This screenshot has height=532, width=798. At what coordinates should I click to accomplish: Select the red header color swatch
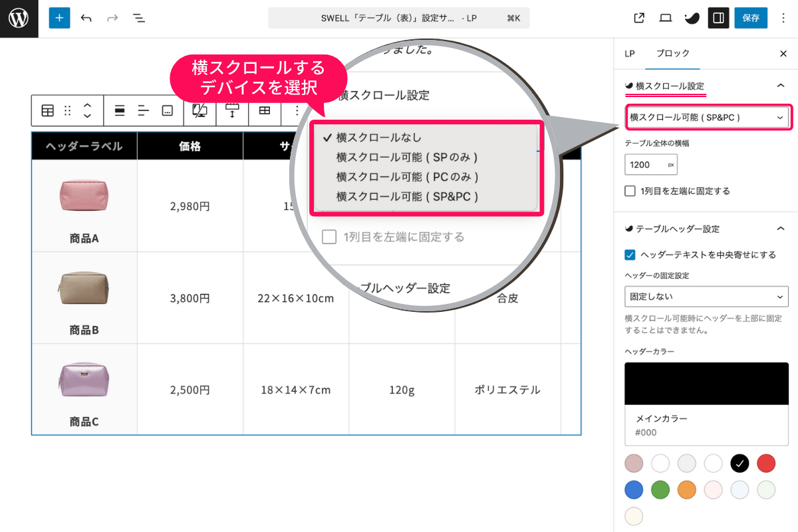coord(765,463)
